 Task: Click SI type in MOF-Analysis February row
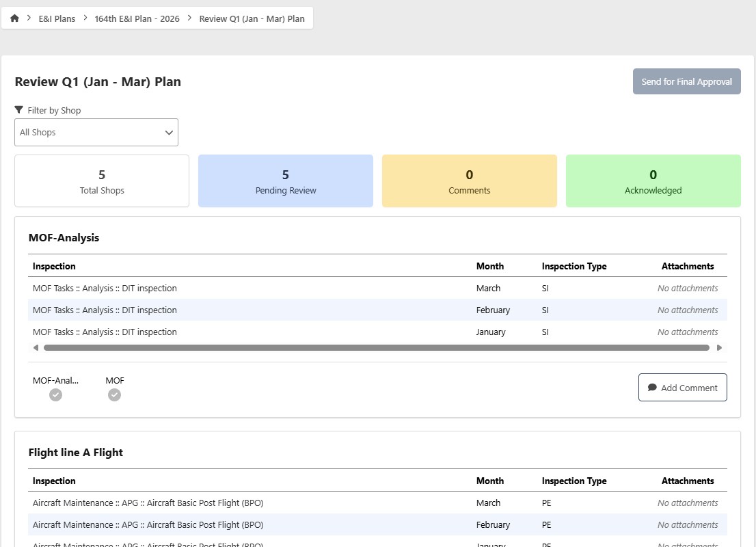click(545, 310)
